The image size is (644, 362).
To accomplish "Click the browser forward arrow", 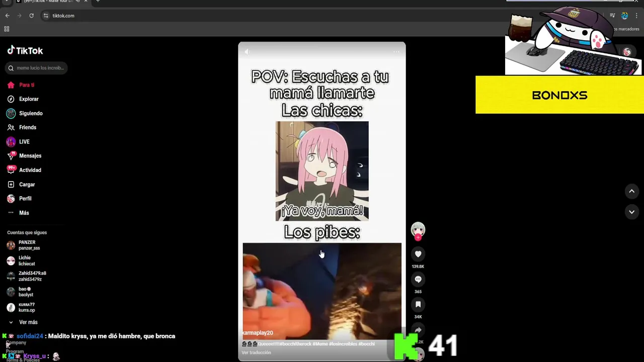I will click(x=19, y=16).
